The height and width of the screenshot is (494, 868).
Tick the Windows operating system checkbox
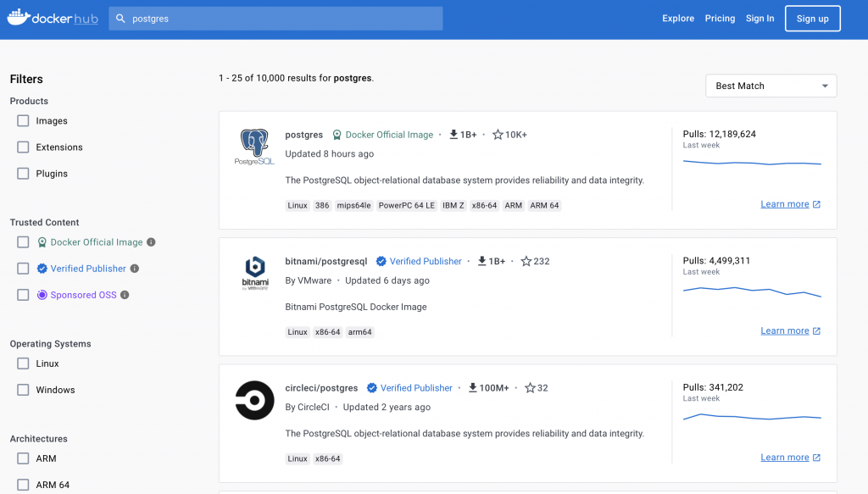[23, 390]
